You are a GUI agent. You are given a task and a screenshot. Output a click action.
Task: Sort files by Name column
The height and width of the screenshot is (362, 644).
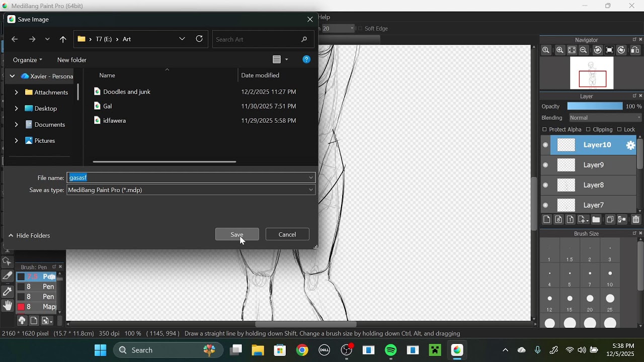pos(107,75)
